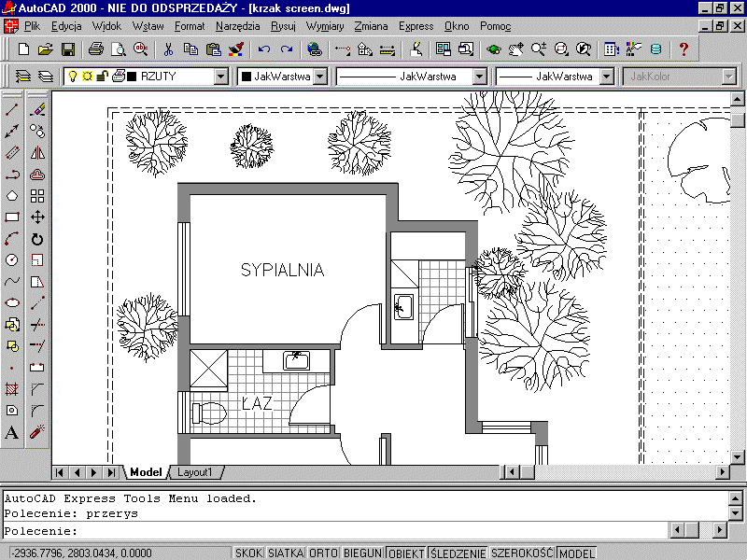
Task: Save drawing with the floppy disk icon
Action: click(x=68, y=49)
